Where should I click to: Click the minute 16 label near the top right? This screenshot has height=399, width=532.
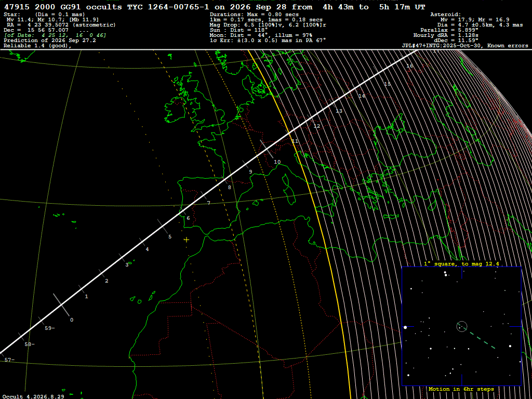(409, 66)
